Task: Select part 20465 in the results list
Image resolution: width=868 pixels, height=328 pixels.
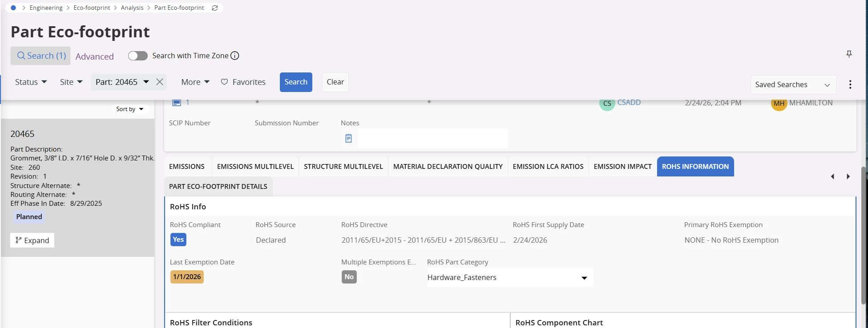Action: click(x=78, y=188)
